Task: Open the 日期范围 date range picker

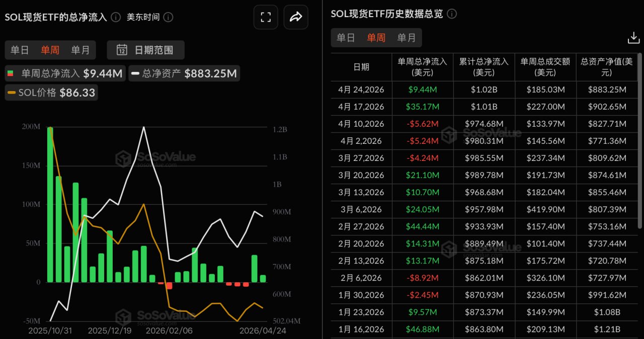Action: [x=146, y=50]
